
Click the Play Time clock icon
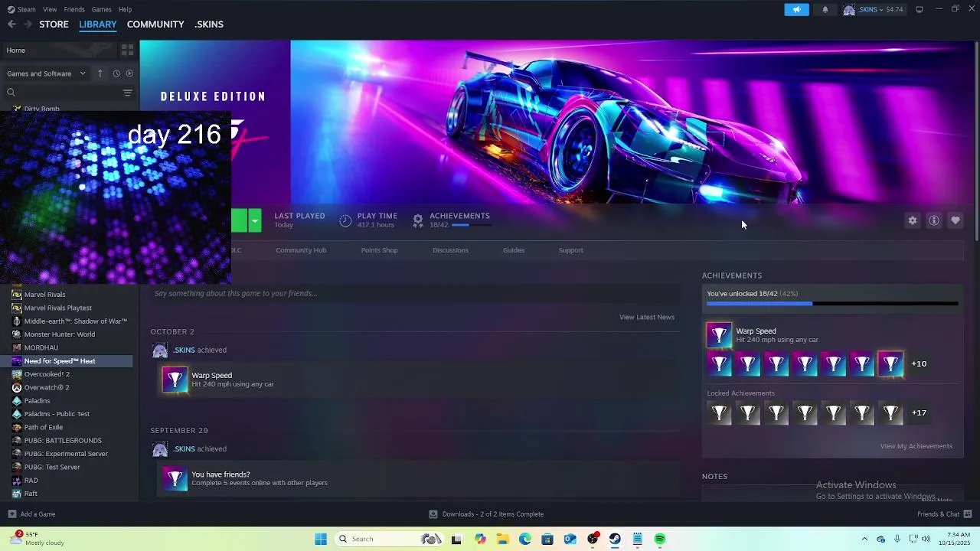click(345, 220)
